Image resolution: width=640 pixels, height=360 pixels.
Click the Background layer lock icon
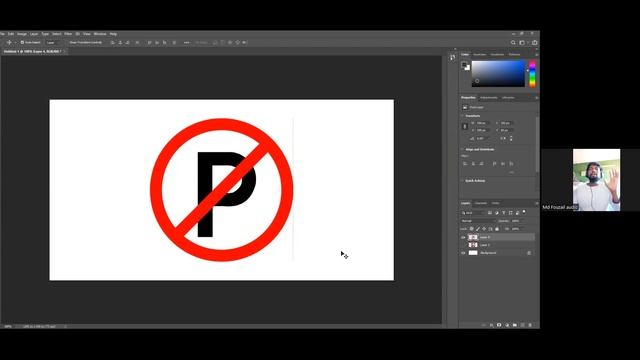coord(529,253)
